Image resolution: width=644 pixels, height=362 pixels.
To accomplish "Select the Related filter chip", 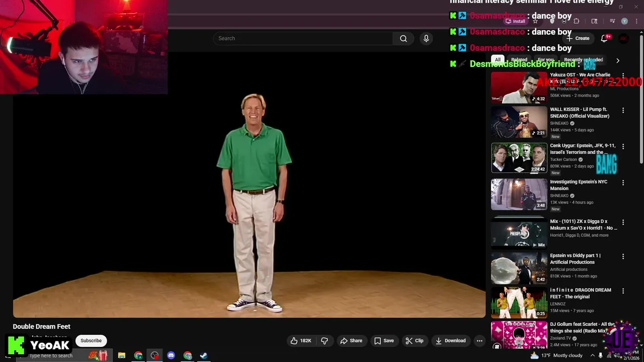I will pos(519,60).
